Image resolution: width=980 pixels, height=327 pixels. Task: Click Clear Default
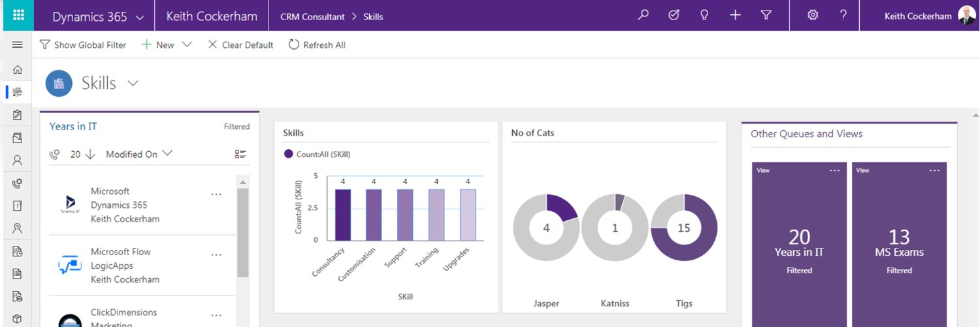point(240,45)
